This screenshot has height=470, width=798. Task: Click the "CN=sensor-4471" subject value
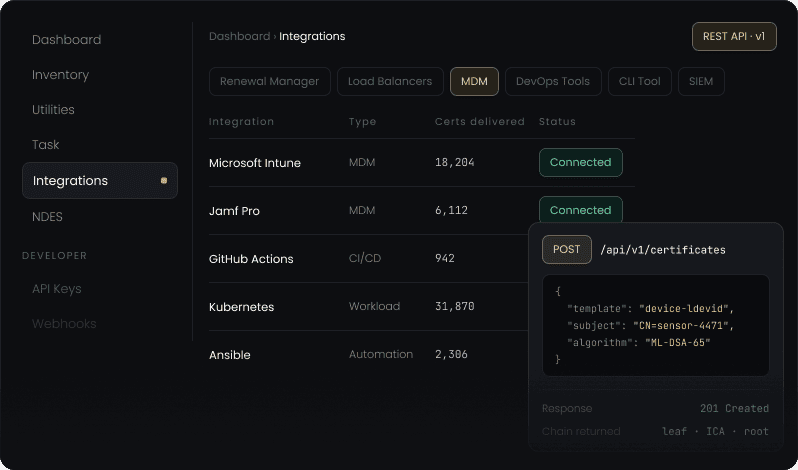click(x=683, y=326)
